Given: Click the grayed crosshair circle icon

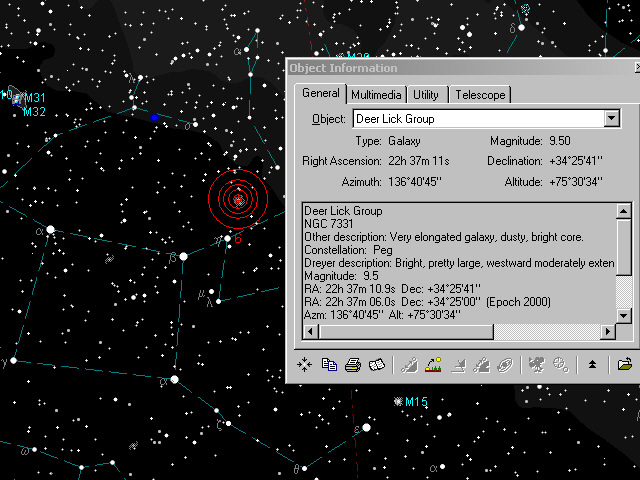Looking at the screenshot, I should [561, 364].
